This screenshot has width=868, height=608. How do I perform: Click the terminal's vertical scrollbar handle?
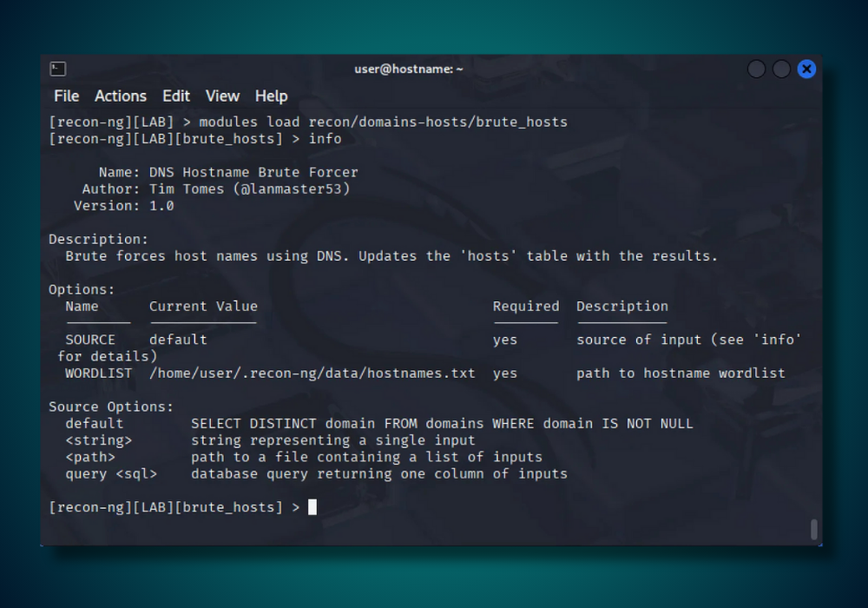pyautogui.click(x=813, y=529)
